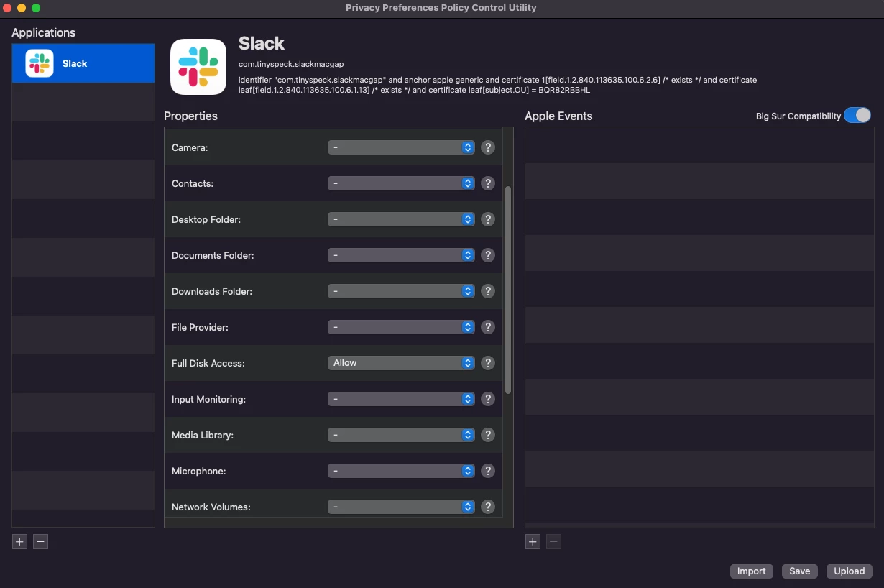Open the Downloads Folder permission dropdown
884x588 pixels.
coord(401,291)
